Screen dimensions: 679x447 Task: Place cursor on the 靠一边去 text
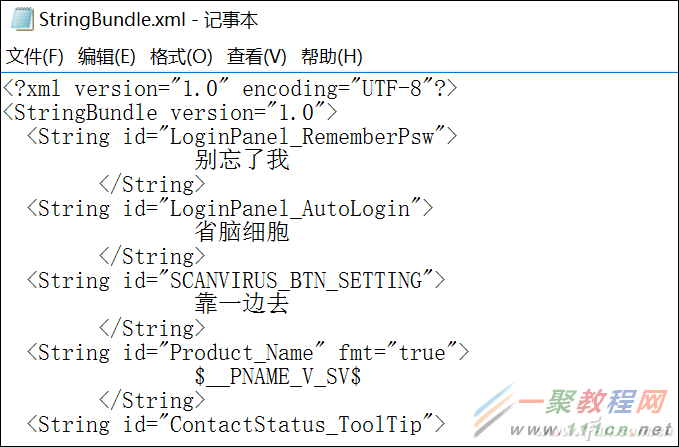click(x=242, y=304)
